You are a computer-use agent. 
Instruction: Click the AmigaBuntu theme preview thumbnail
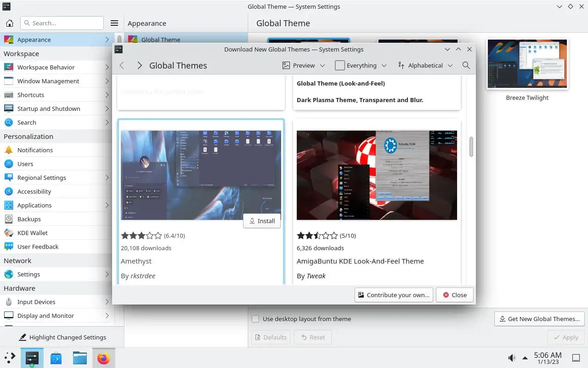coord(377,175)
